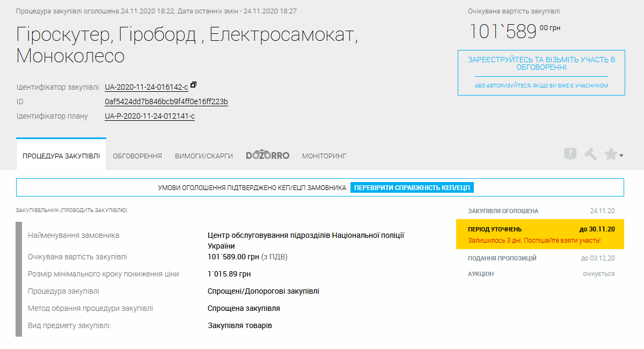Switch to the ОБГОВОРЕННЯ tab
Screen dimensions: 644x349
pos(137,155)
